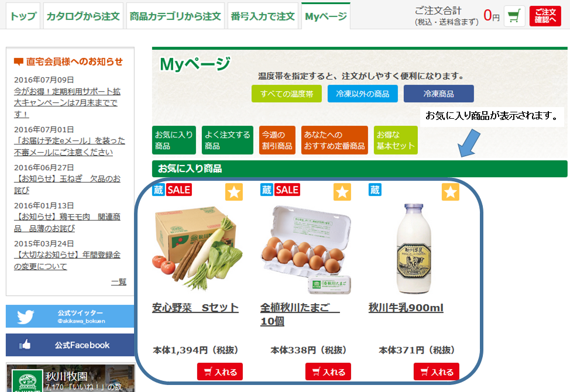Click the SALE badge on 安心野菜 Sセット

(179, 190)
